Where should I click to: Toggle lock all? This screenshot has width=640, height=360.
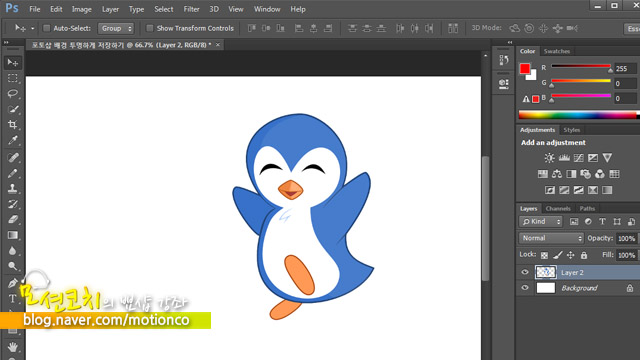[584, 256]
